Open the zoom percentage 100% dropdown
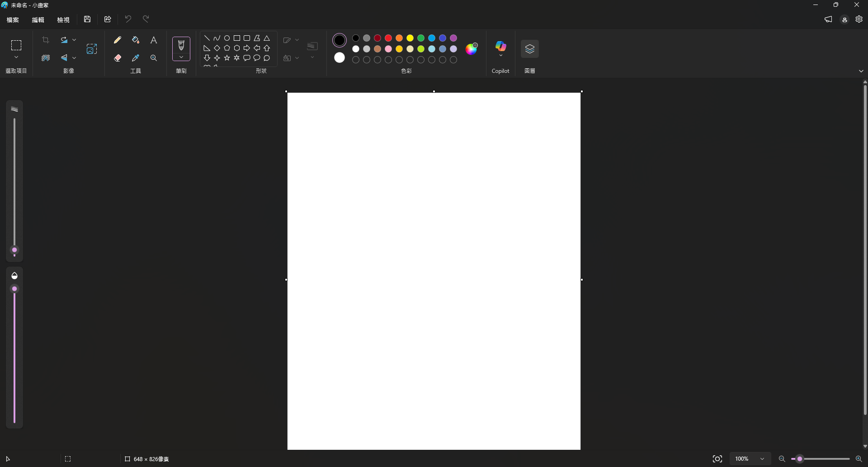Image resolution: width=868 pixels, height=467 pixels. click(750, 459)
